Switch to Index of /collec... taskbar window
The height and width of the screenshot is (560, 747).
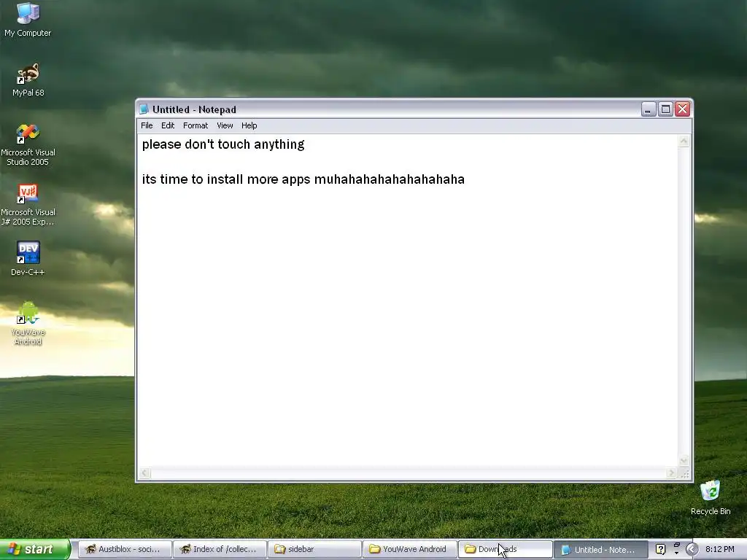click(x=219, y=550)
